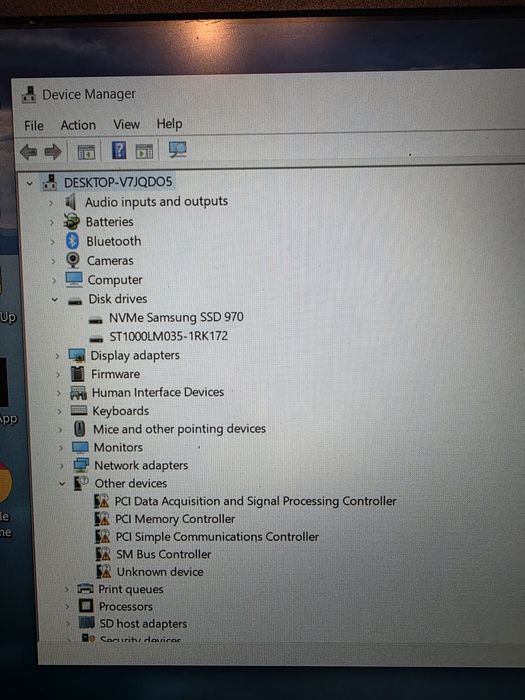
Task: Select the Firmware label
Action: (116, 374)
